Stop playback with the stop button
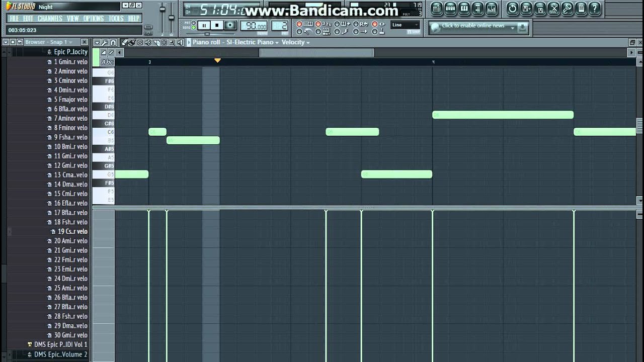 [216, 25]
